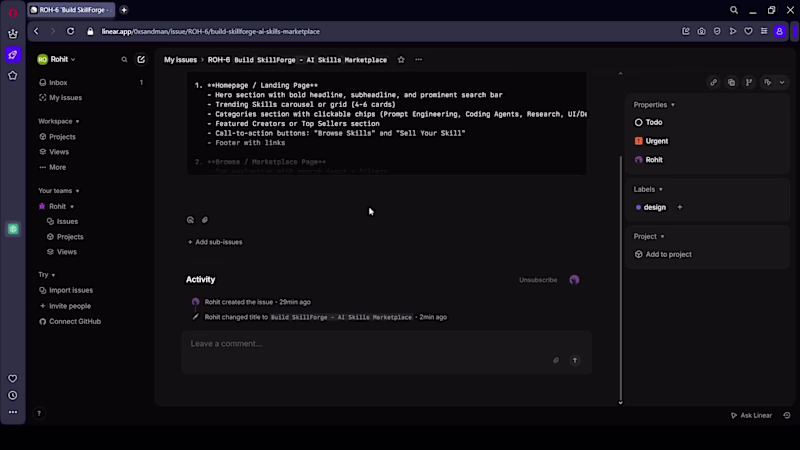
Task: Change the Rohit assignee property
Action: point(648,160)
